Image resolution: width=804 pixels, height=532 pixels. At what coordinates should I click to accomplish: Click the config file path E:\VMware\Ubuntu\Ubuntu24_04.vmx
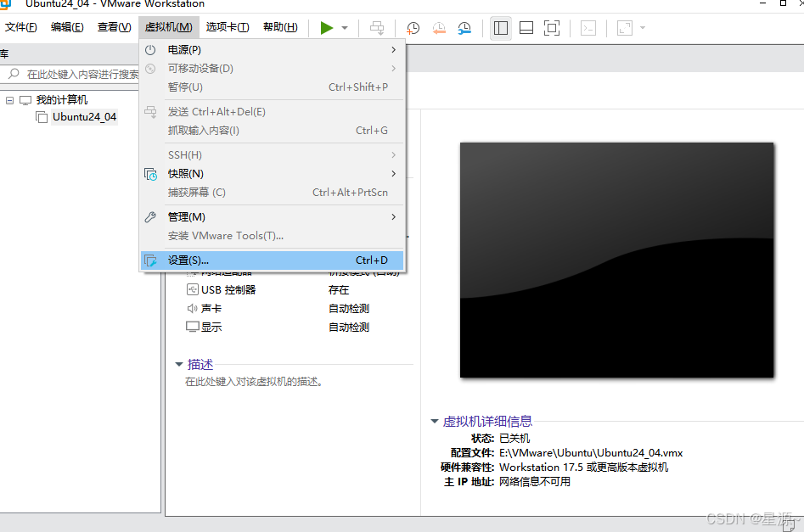click(x=591, y=453)
